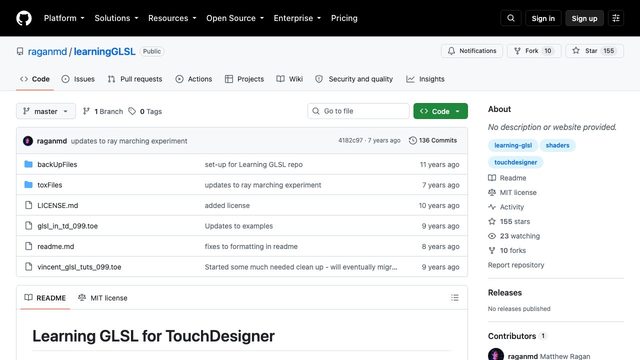Select the README tab
Screen dimensions: 640x360
[45, 298]
